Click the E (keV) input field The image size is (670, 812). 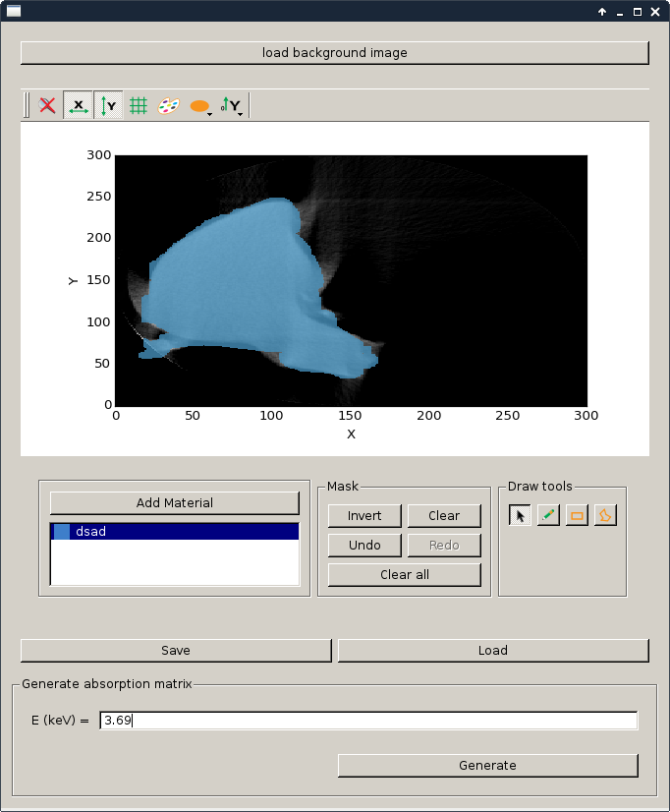pos(368,721)
